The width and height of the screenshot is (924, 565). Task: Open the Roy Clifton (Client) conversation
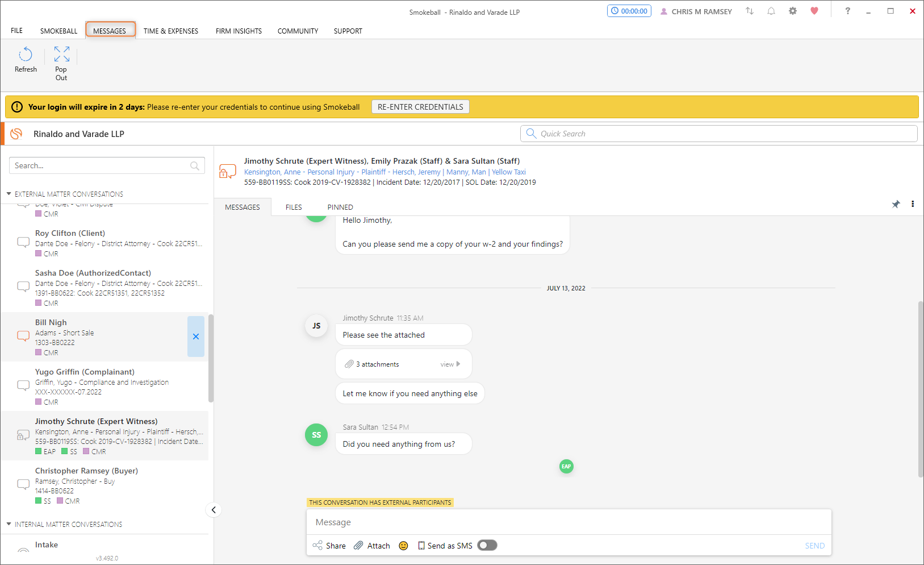pos(104,243)
